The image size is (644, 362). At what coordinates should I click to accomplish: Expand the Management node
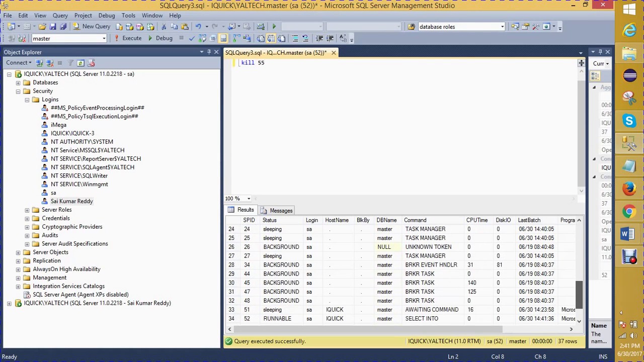tap(18, 278)
